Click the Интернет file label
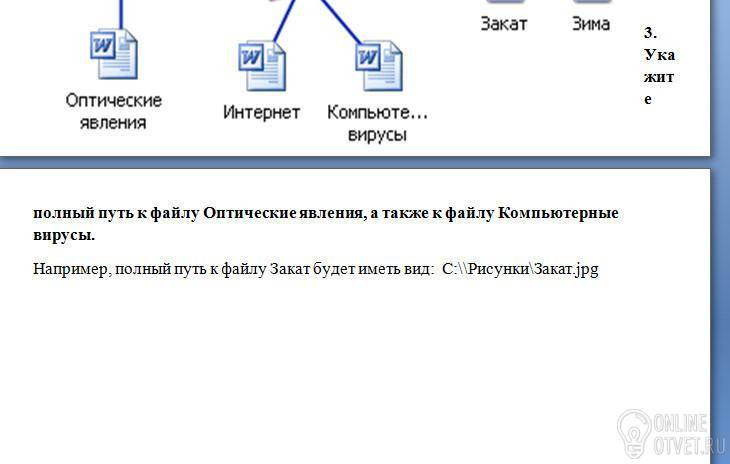Screen dimensions: 730x464 261,112
